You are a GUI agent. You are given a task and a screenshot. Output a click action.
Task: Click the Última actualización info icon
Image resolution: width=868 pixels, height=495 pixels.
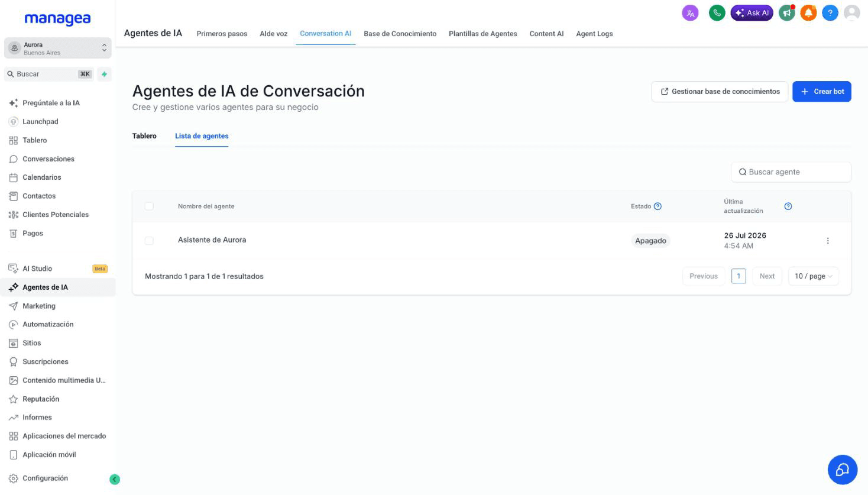click(788, 206)
